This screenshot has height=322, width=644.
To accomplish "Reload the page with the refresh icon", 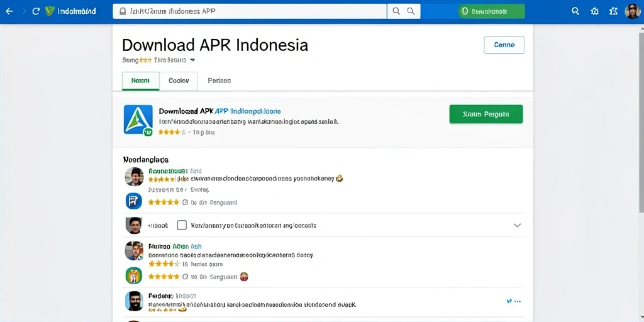I will coord(36,11).
